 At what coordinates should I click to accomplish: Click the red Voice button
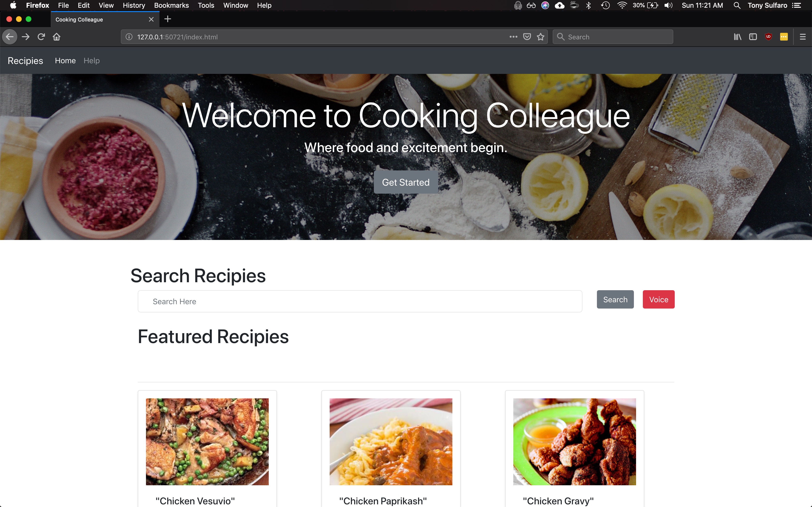pos(658,299)
